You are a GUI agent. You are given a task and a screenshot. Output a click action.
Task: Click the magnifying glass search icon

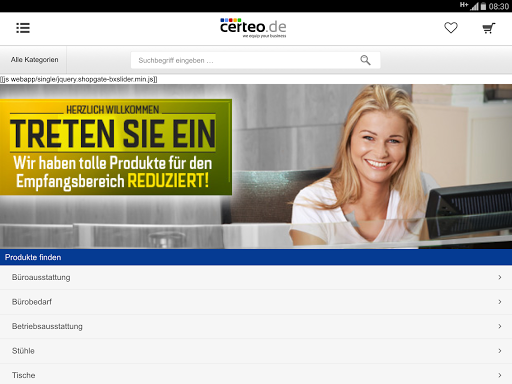coord(365,60)
